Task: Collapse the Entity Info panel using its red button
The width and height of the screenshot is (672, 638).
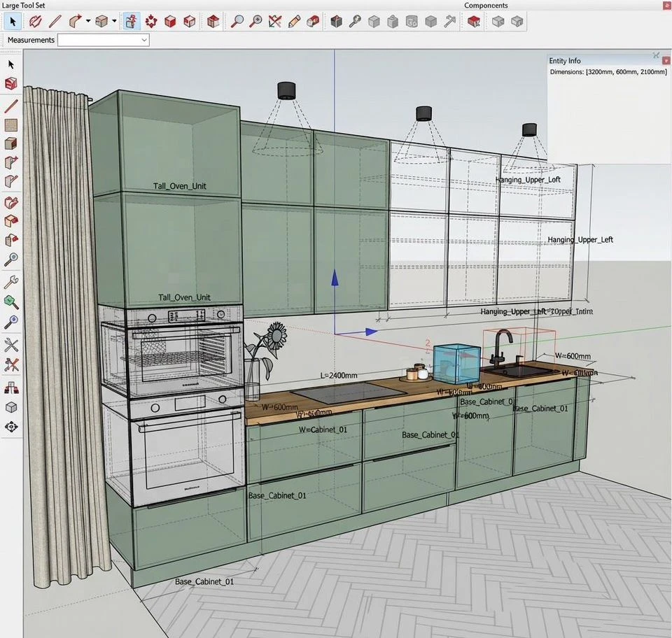Action: (x=666, y=61)
